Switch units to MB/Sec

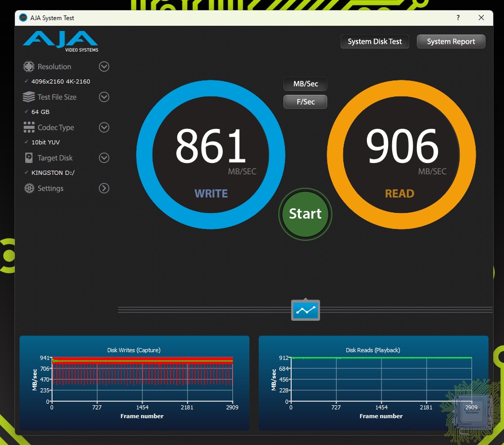(x=305, y=84)
